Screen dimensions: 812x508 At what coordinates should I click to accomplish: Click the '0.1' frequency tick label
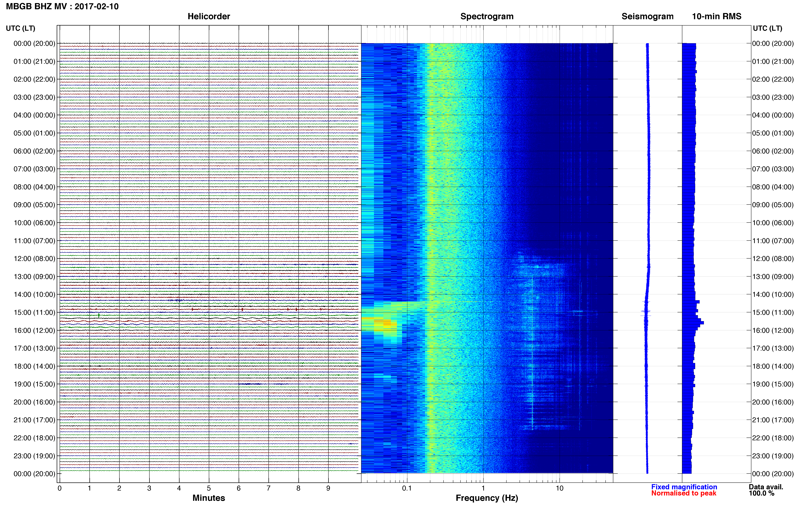tap(407, 488)
